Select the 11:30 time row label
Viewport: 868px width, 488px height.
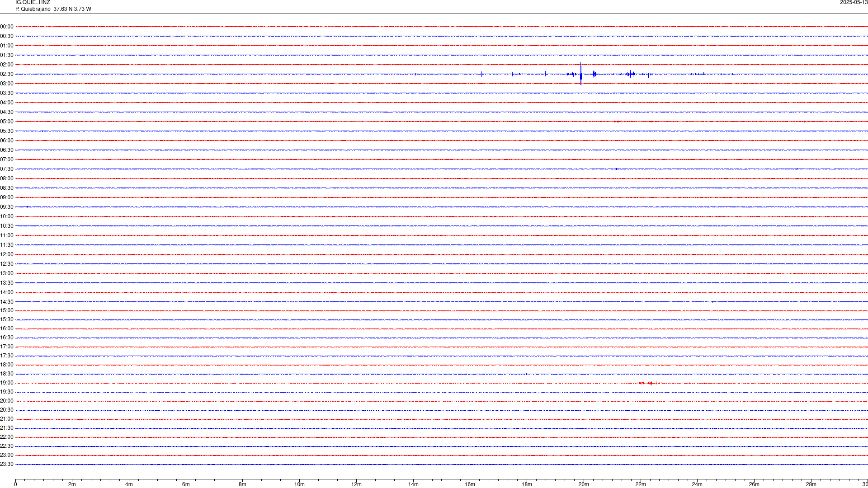pos(7,245)
